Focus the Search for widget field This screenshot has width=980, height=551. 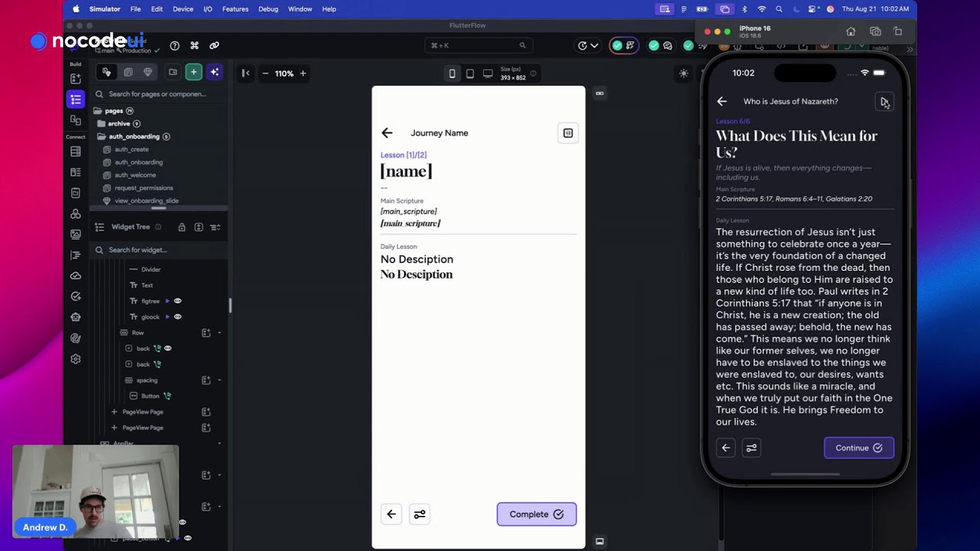[158, 249]
